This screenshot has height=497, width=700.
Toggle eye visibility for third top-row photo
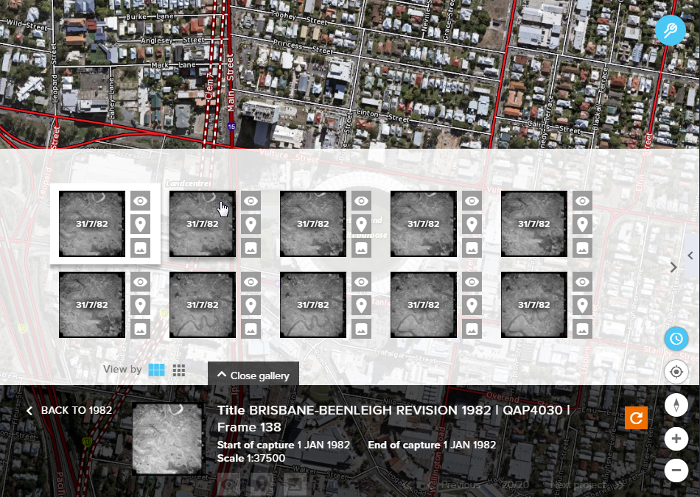pyautogui.click(x=361, y=201)
